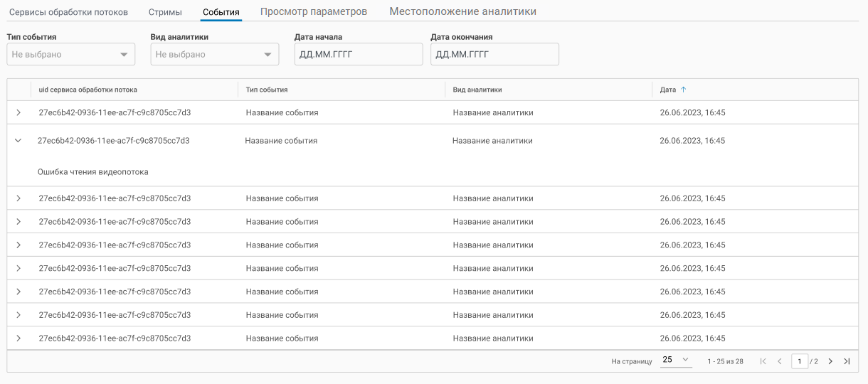Collapse the row showing Ошибка чтения видеопотока

[18, 141]
